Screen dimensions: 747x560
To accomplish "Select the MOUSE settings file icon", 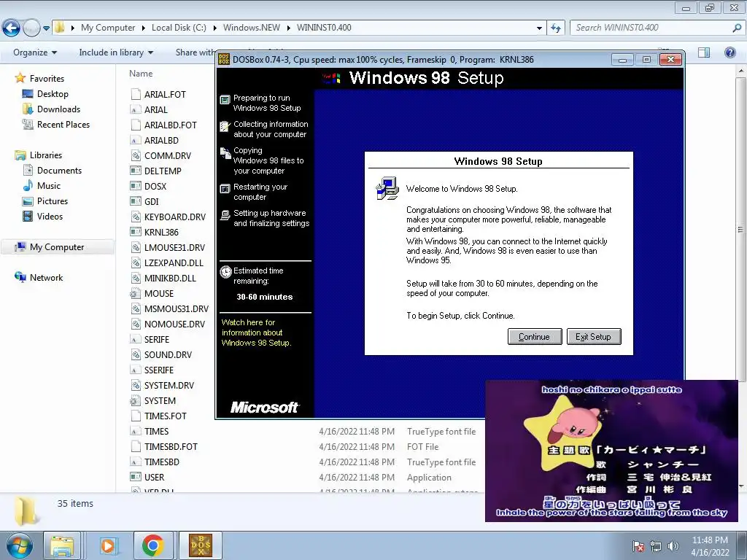I will coord(135,294).
